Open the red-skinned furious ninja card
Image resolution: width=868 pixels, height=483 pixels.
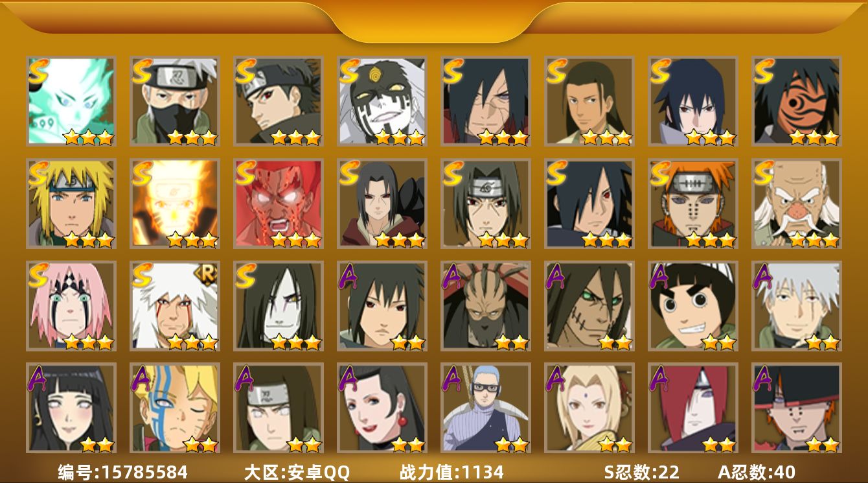coord(279,204)
